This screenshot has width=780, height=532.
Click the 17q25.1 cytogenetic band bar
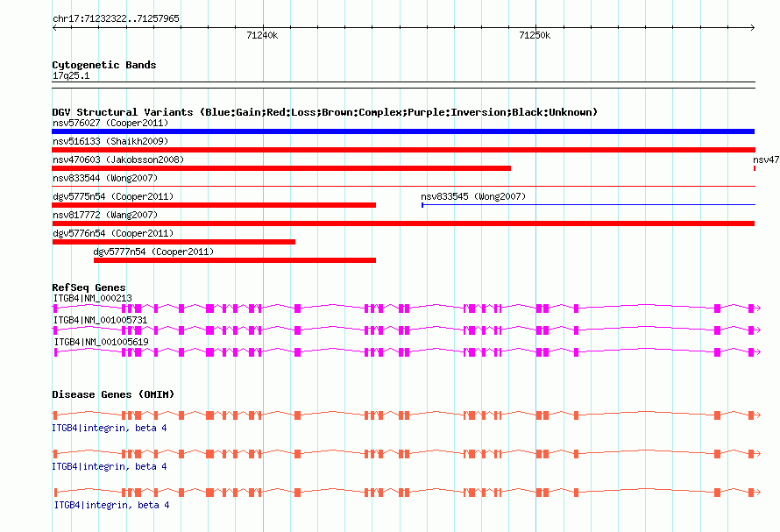403,85
